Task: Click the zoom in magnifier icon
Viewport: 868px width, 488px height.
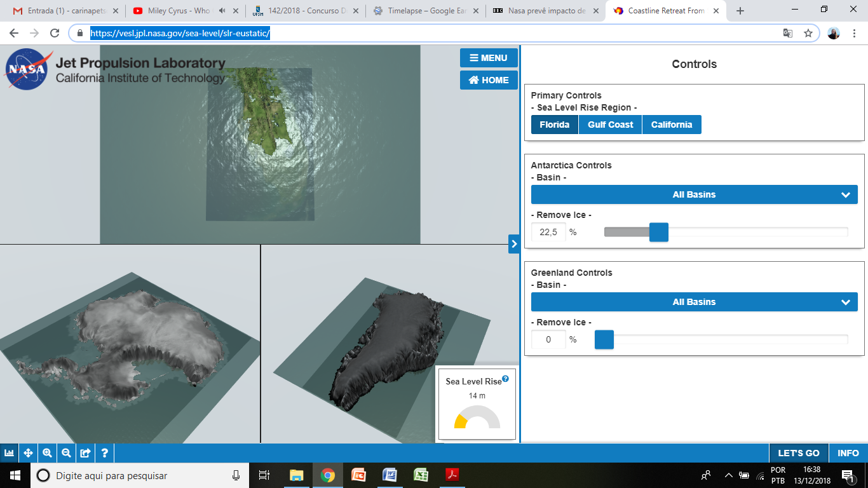Action: [x=47, y=453]
